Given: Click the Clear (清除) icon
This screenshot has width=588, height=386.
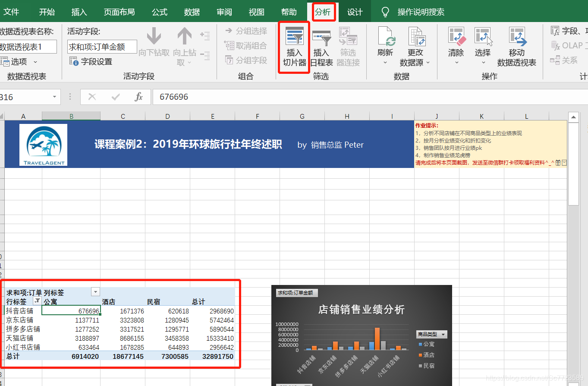Looking at the screenshot, I should (x=456, y=36).
